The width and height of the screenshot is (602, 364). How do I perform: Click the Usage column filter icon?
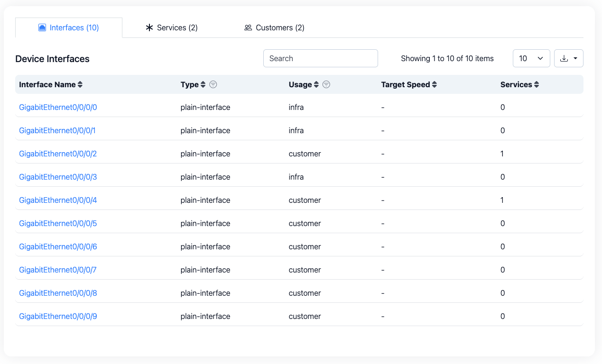[x=326, y=84]
